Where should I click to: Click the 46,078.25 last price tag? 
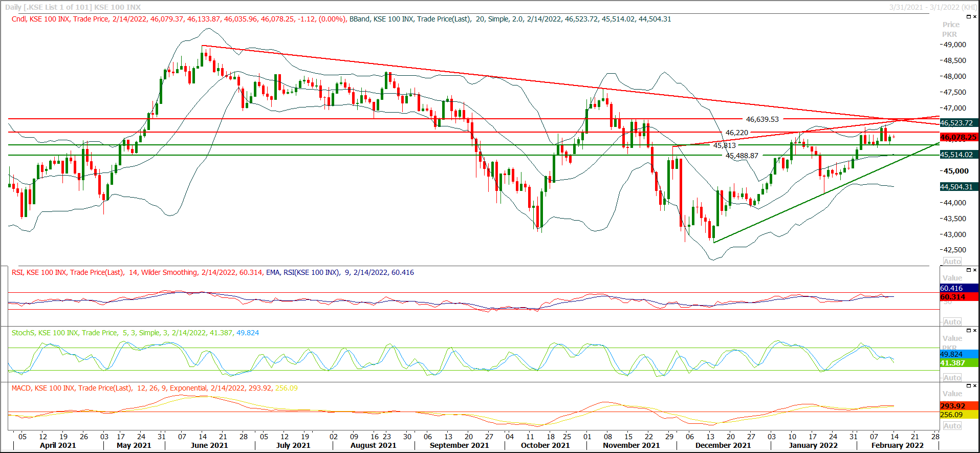pos(959,137)
